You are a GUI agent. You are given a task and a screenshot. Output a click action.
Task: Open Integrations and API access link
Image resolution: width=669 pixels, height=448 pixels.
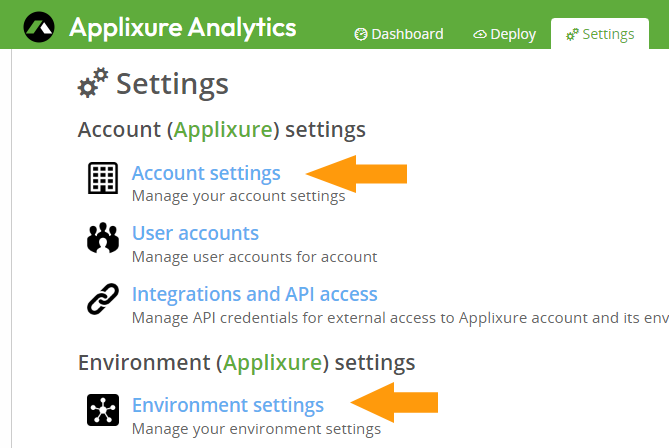click(x=255, y=294)
